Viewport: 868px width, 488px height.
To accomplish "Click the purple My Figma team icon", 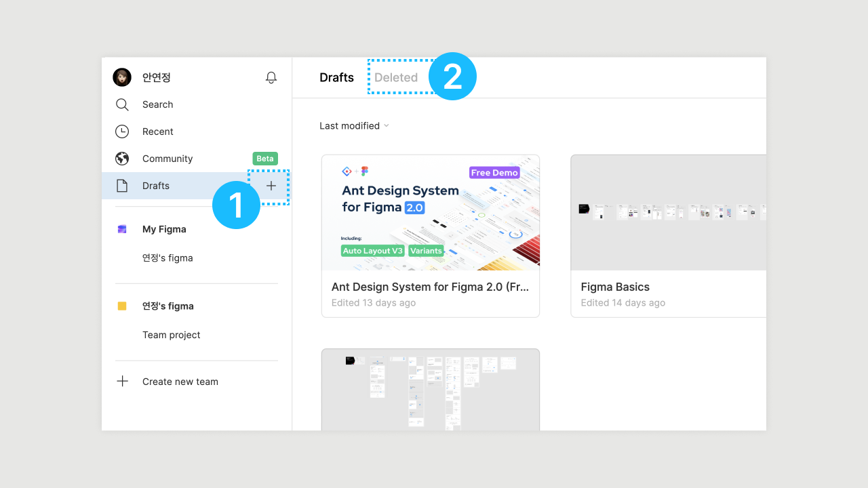I will tap(122, 229).
